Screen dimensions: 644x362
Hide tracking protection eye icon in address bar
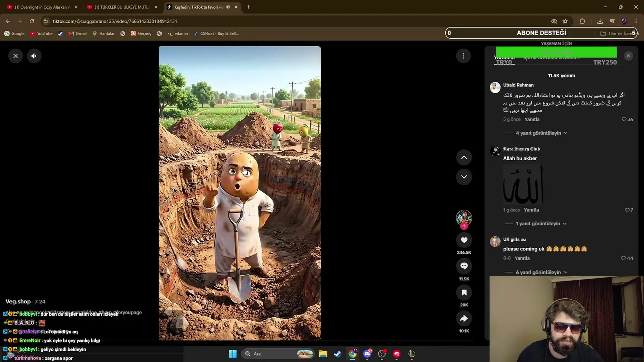[x=554, y=21]
